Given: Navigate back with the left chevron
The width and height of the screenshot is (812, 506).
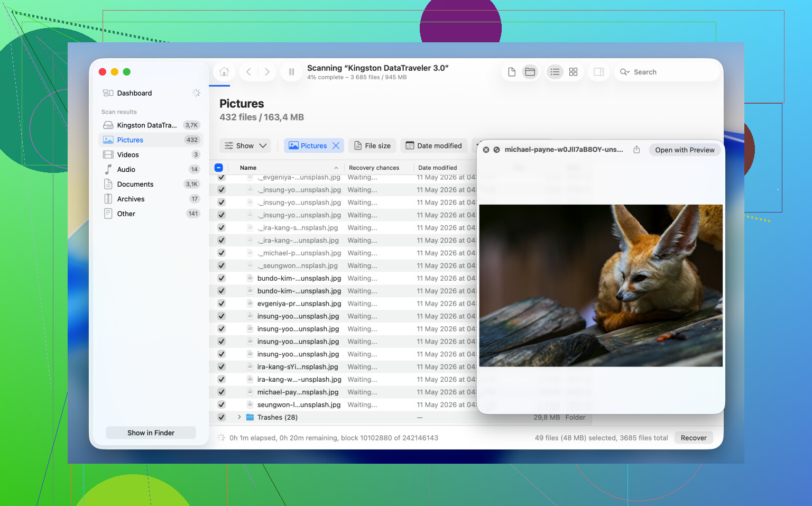Looking at the screenshot, I should pyautogui.click(x=248, y=72).
